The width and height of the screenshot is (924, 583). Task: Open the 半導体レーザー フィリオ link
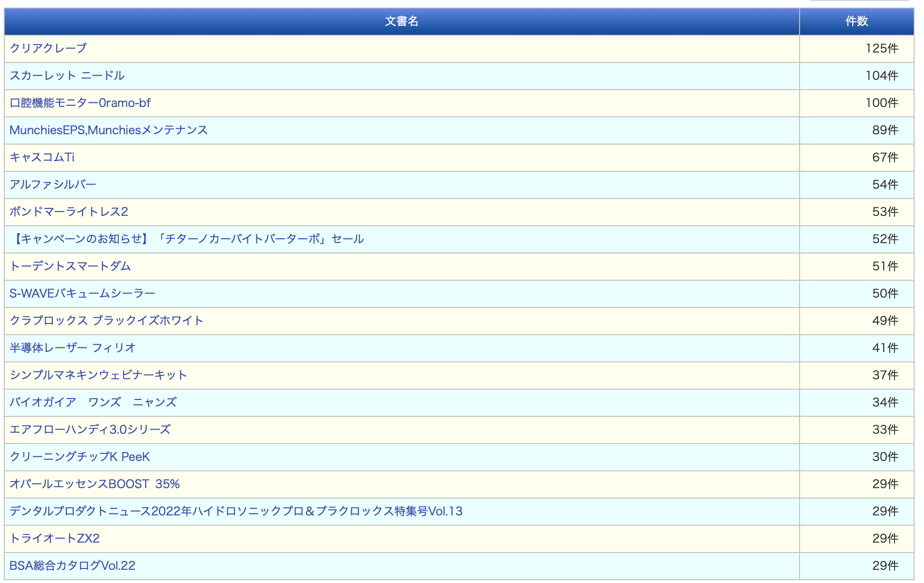(x=73, y=348)
